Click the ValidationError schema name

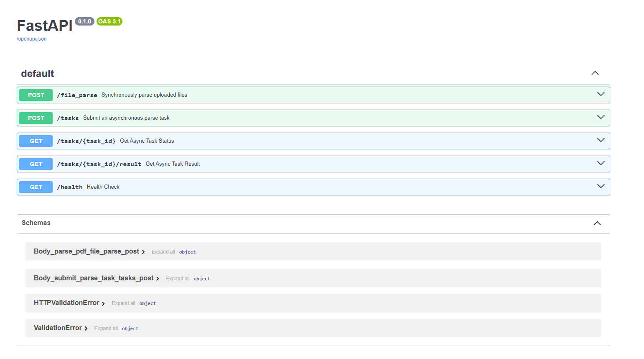58,328
